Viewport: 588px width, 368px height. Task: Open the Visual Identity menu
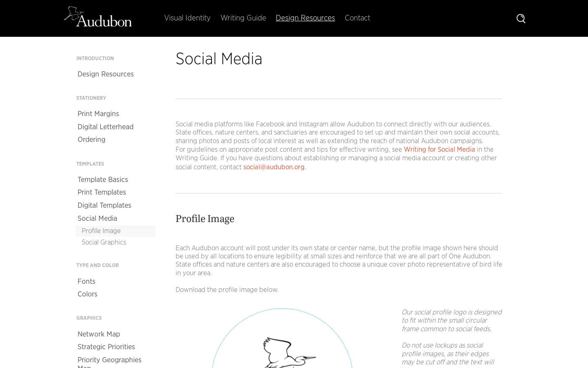coord(187,18)
